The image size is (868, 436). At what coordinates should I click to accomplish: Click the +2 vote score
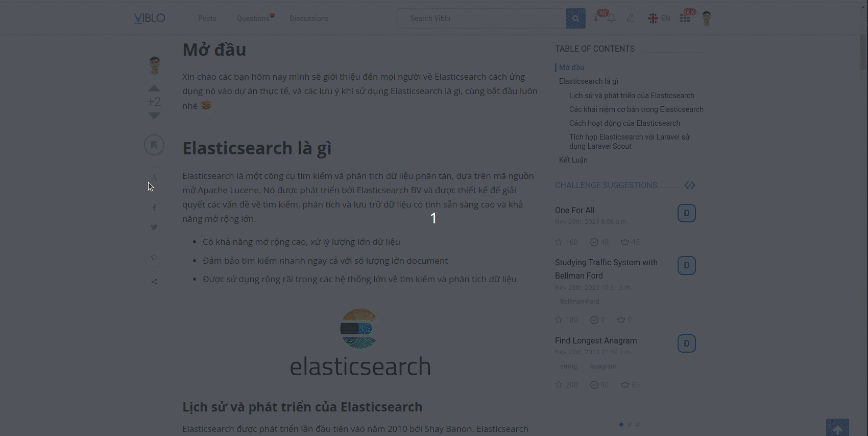154,102
